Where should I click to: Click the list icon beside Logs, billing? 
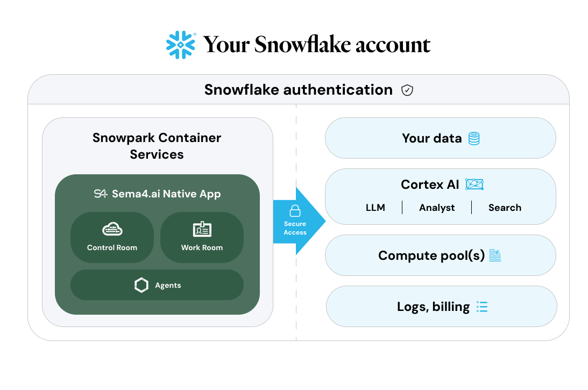coord(482,307)
